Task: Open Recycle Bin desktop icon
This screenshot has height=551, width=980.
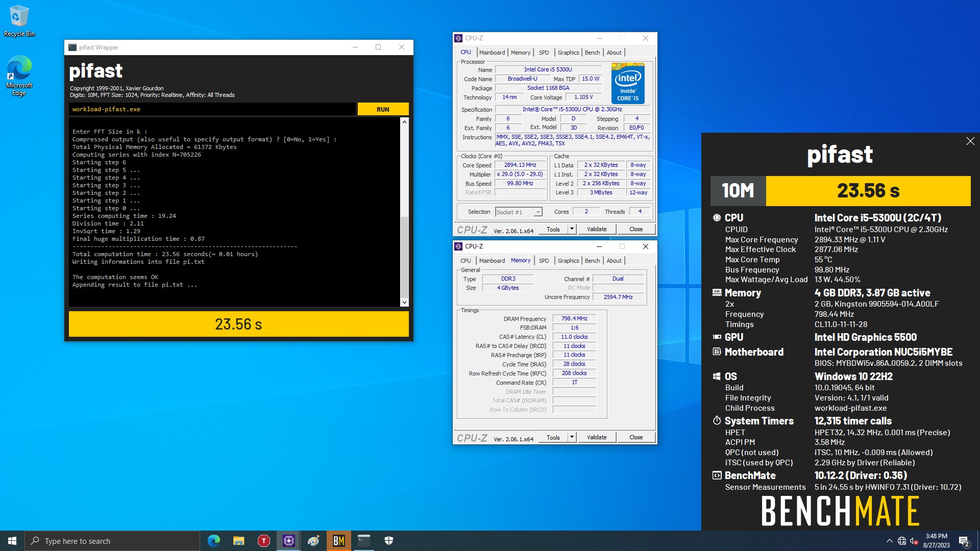Action: (x=19, y=21)
